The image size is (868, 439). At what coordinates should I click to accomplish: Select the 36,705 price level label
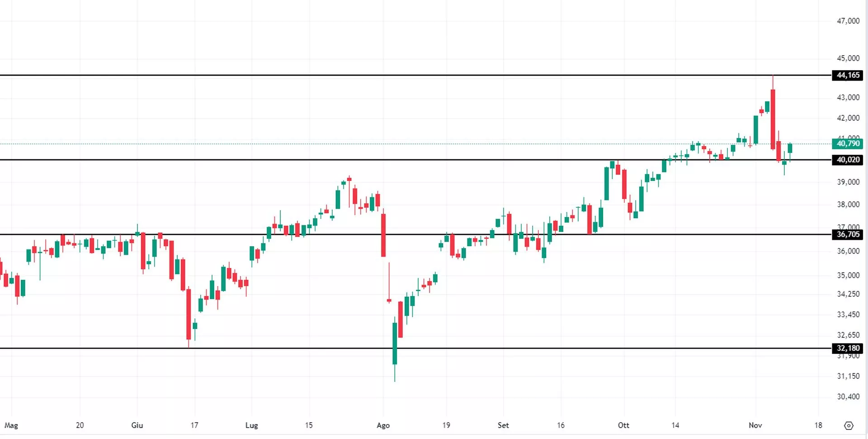pos(848,234)
